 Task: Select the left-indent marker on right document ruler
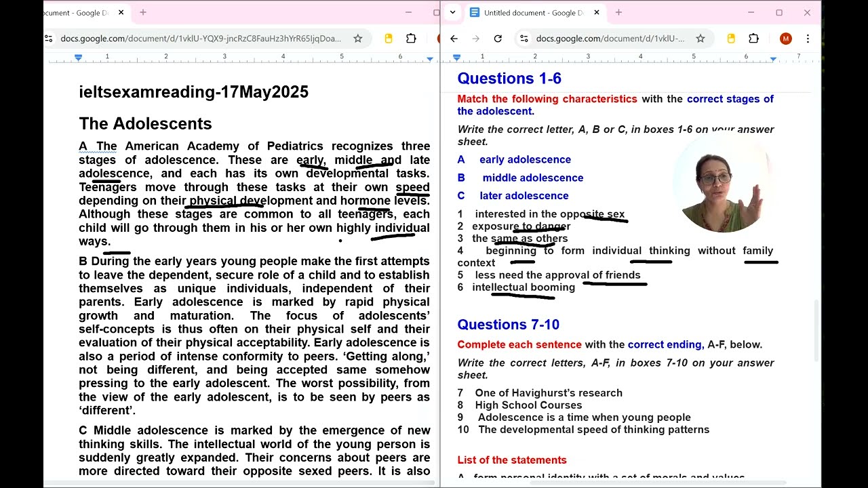456,58
